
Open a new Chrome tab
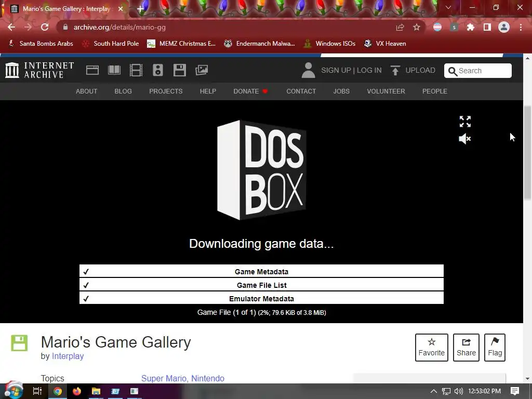(x=140, y=9)
